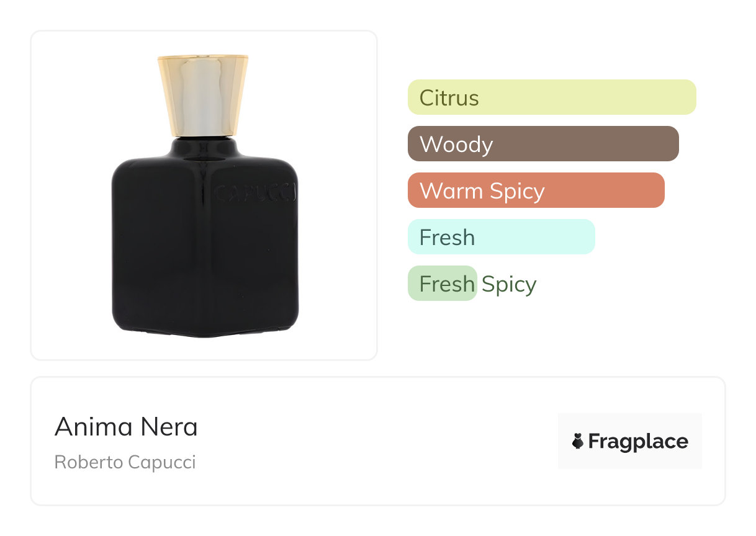
Task: Open the Anima Nera perfume title
Action: [126, 427]
